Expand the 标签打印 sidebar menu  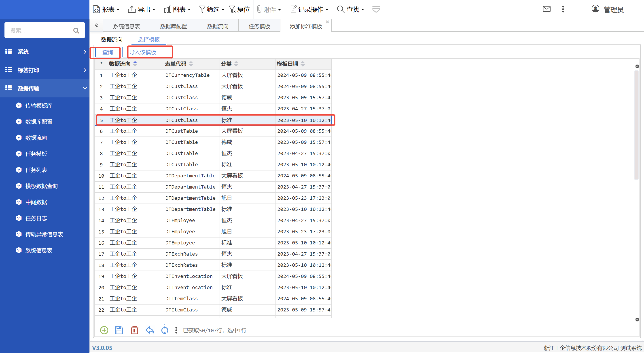45,70
